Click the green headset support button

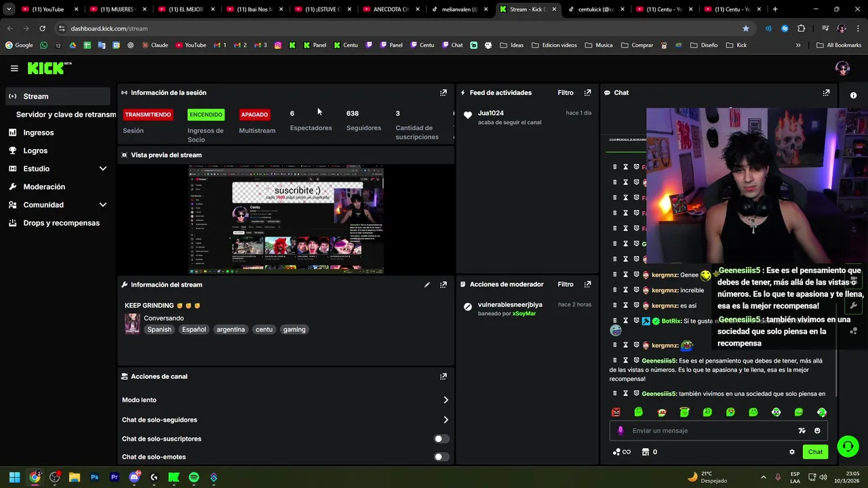pos(848,446)
